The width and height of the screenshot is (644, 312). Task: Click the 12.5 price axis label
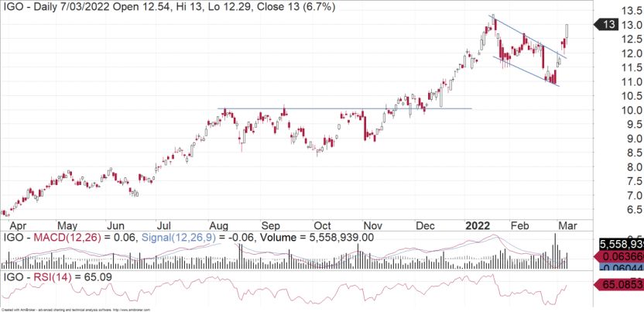pyautogui.click(x=632, y=39)
